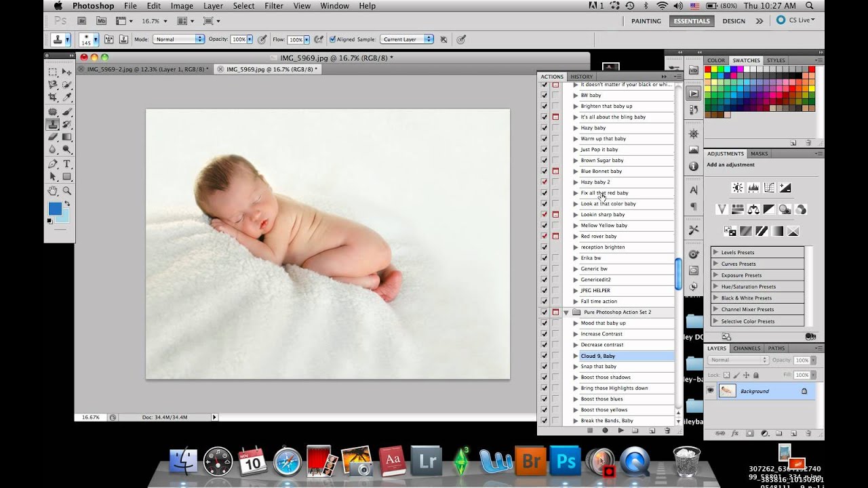Toggle the Aligned checkbox in options bar

pyautogui.click(x=333, y=39)
